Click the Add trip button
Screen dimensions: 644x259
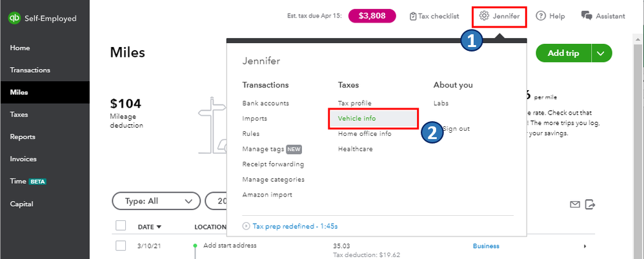coord(563,53)
